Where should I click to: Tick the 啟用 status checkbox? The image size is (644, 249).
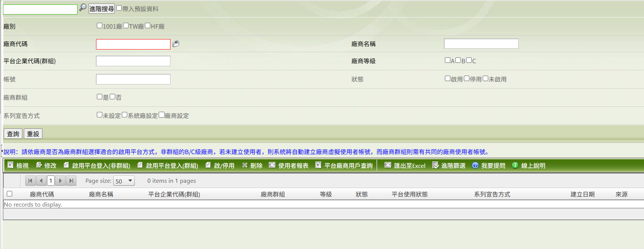447,79
